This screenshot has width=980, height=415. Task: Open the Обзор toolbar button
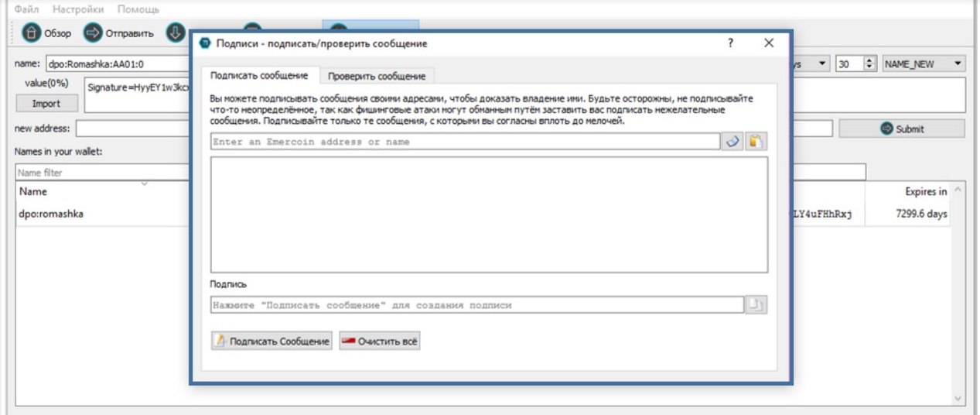click(46, 33)
